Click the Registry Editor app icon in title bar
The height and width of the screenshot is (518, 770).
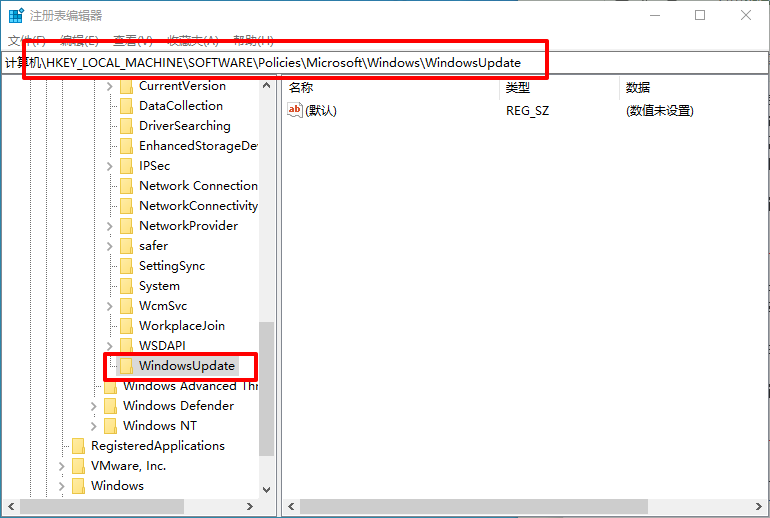point(16,15)
